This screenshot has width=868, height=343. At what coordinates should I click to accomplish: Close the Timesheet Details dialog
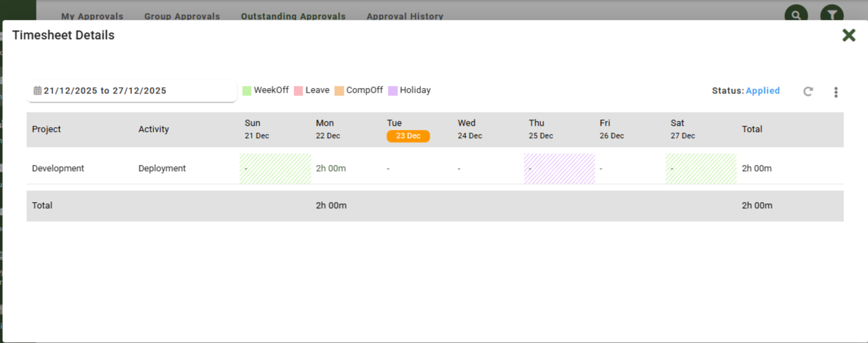coord(849,35)
